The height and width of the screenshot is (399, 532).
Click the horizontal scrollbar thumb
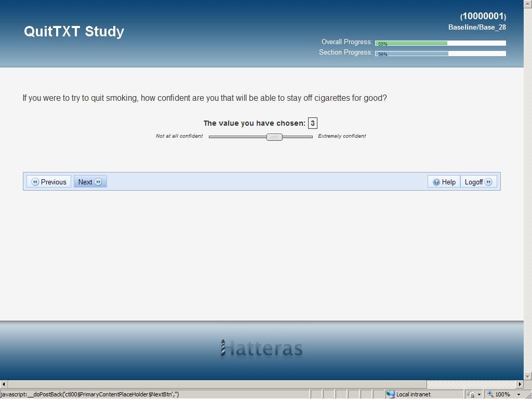click(x=217, y=384)
